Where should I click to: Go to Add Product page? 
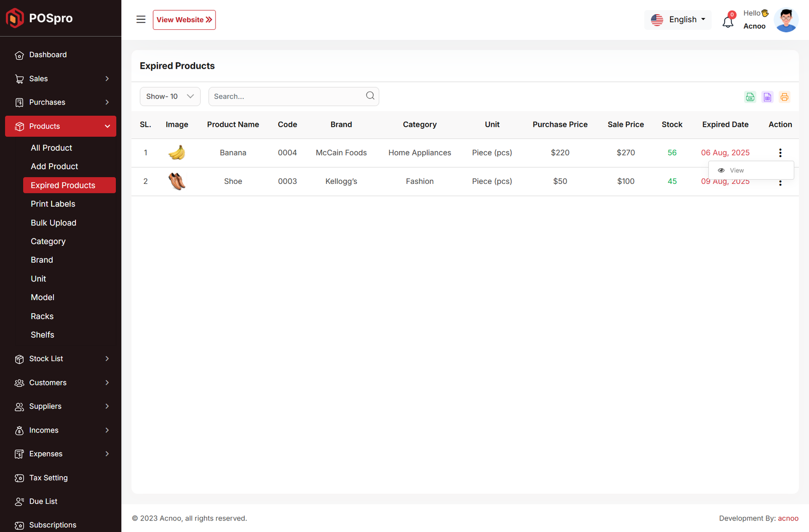coord(55,167)
